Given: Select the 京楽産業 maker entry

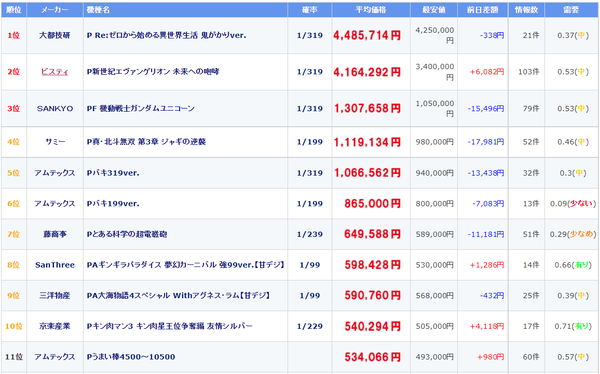Looking at the screenshot, I should (55, 326).
